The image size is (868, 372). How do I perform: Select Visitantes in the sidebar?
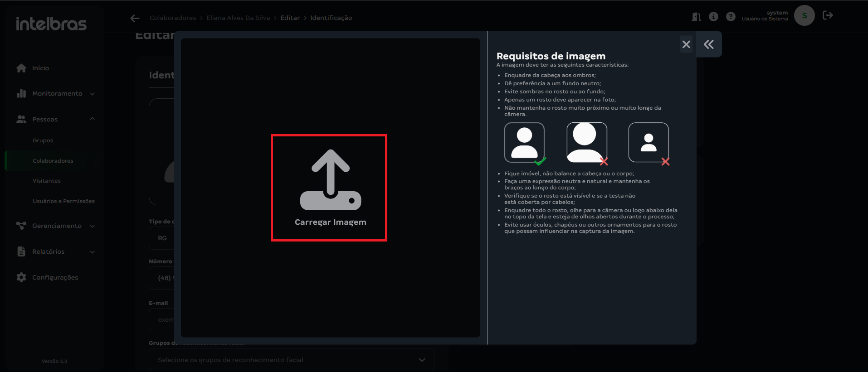click(46, 181)
